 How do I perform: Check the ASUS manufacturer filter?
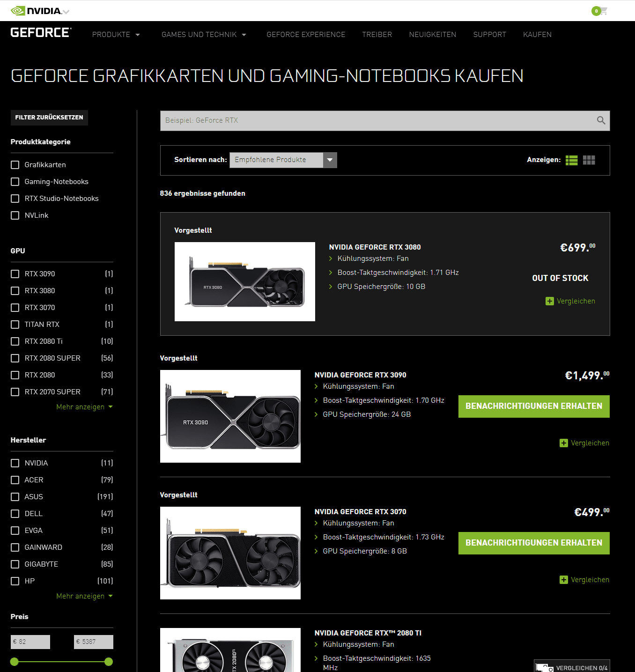pyautogui.click(x=15, y=497)
